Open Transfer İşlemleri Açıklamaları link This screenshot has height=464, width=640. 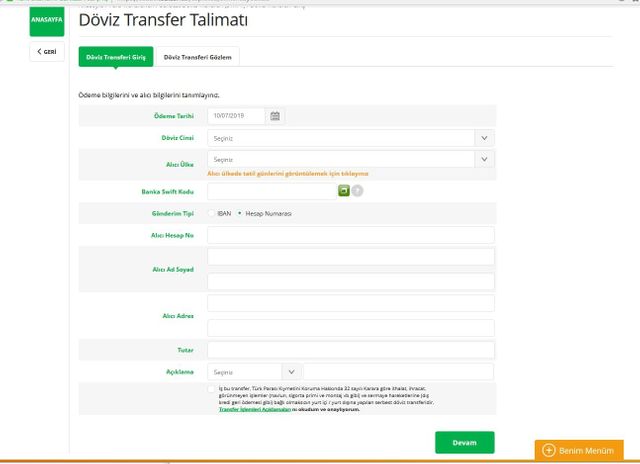[255, 409]
